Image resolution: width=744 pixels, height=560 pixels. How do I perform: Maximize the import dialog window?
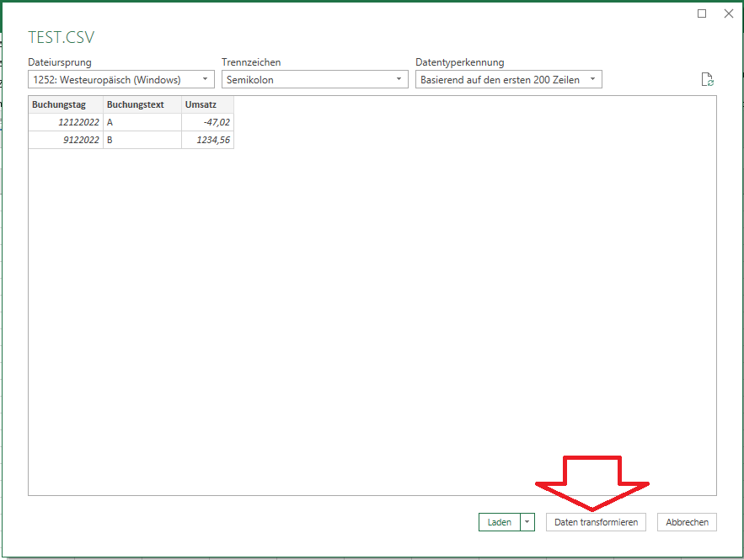pyautogui.click(x=702, y=13)
